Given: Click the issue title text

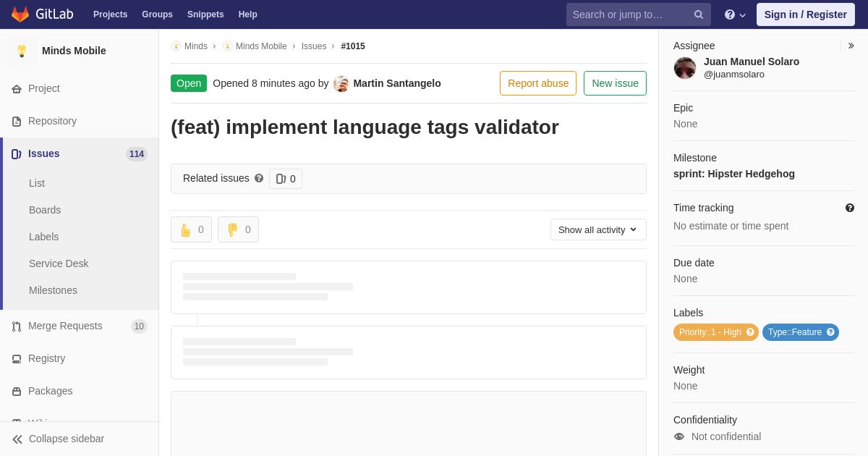Looking at the screenshot, I should pyautogui.click(x=365, y=127).
